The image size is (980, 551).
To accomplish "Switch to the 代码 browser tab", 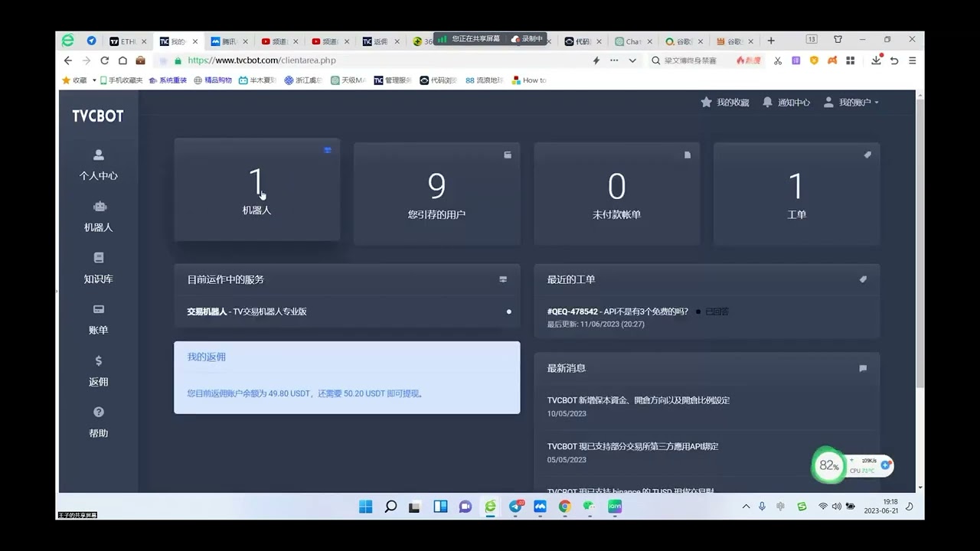I will coord(583,41).
